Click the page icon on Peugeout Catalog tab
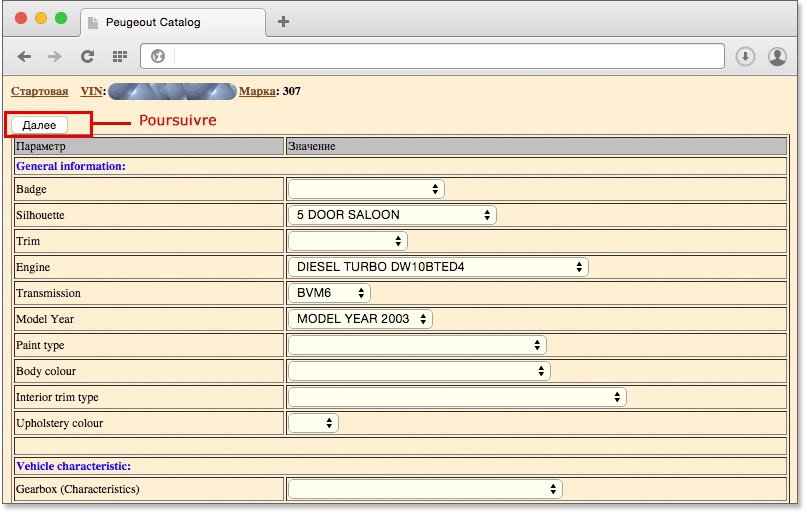The height and width of the screenshot is (516, 808). [x=93, y=23]
